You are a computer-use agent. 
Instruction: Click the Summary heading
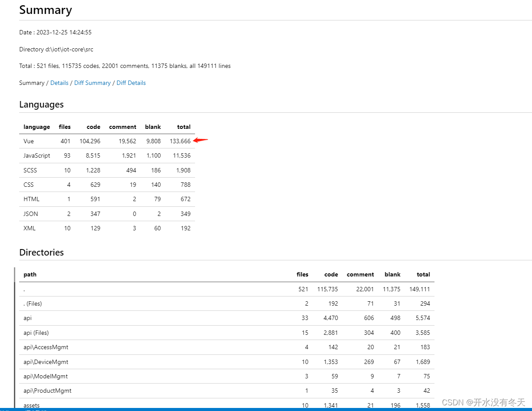pos(46,10)
